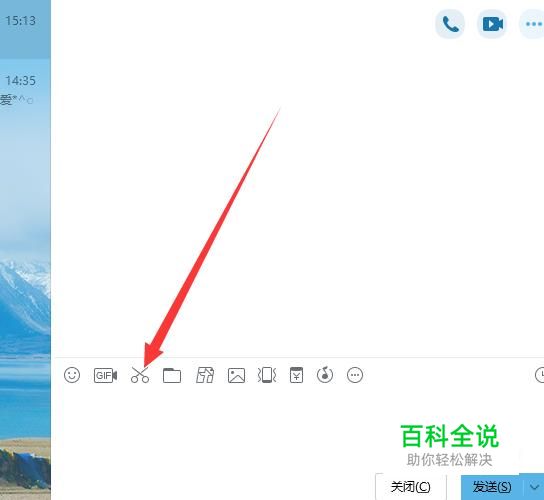This screenshot has height=500, width=544.
Task: Click the 发送(S) button
Action: coord(492,487)
